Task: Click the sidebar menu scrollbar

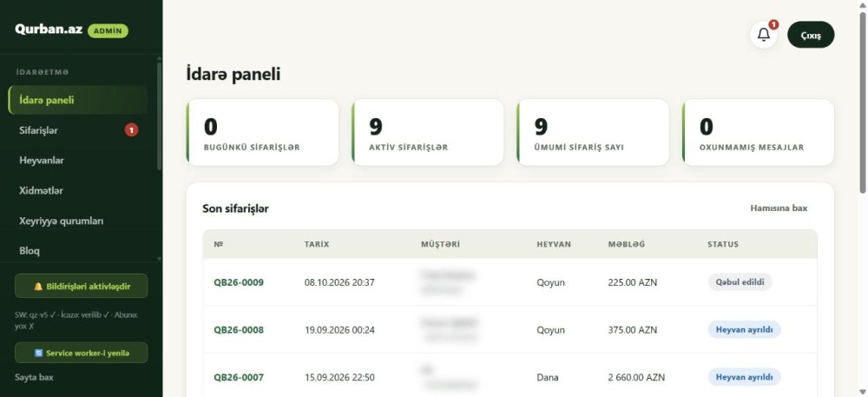Action: [x=160, y=116]
